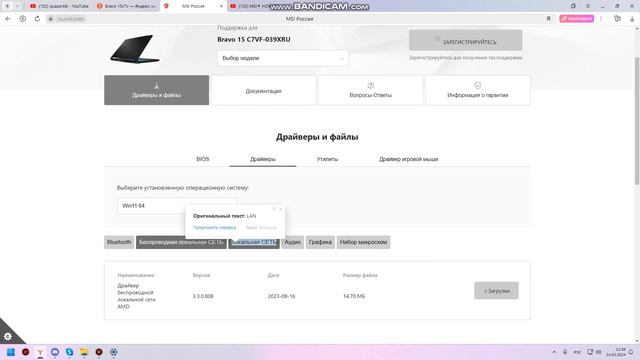Click the laptop product thumbnail
Image resolution: width=640 pixels, height=360 pixels.
coord(135,49)
